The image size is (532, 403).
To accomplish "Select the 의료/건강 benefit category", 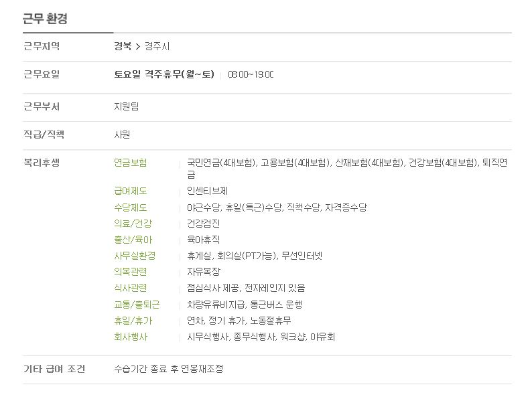I will (x=133, y=224).
